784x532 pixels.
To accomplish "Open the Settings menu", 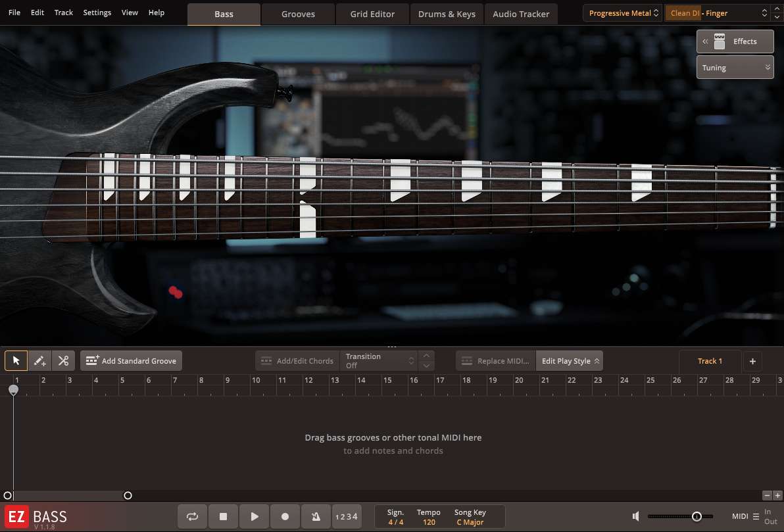I will pos(97,12).
